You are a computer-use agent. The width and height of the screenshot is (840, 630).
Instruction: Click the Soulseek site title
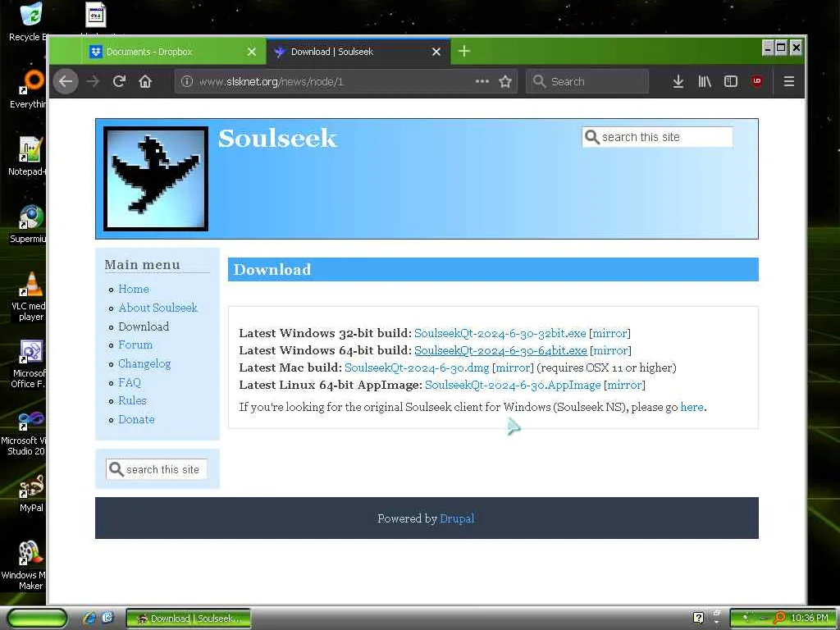[x=277, y=138]
